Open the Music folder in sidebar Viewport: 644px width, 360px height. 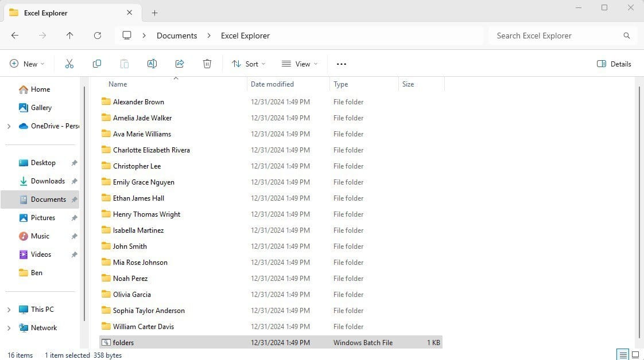point(41,236)
